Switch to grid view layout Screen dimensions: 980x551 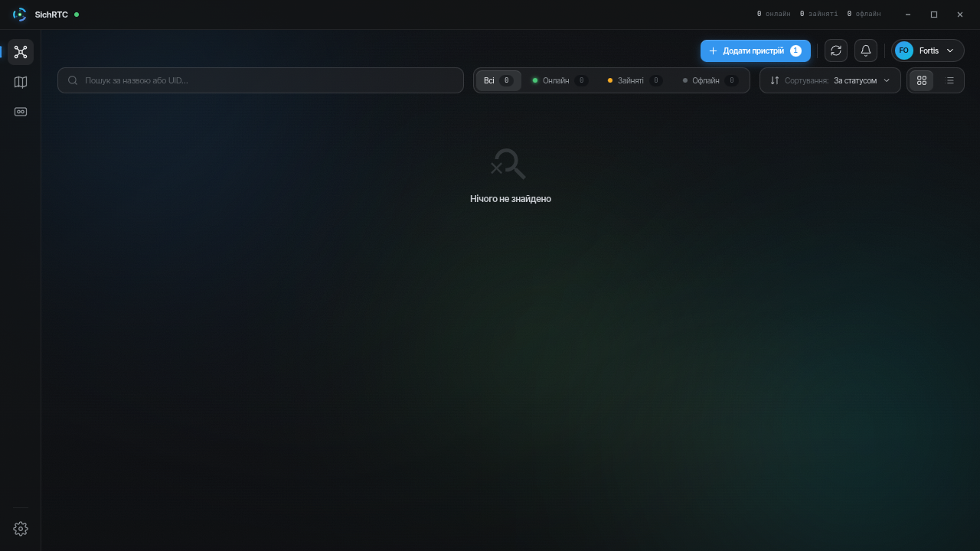922,80
